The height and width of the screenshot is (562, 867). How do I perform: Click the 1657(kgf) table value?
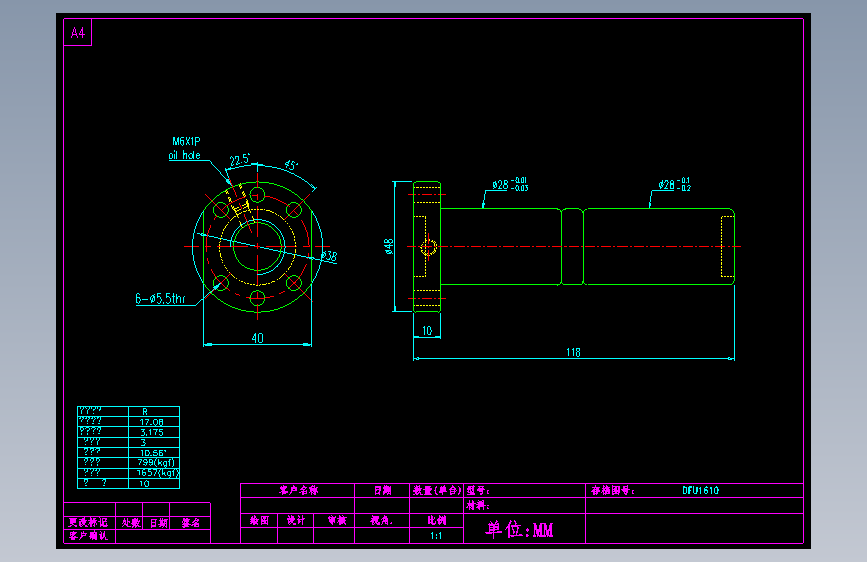coord(158,473)
